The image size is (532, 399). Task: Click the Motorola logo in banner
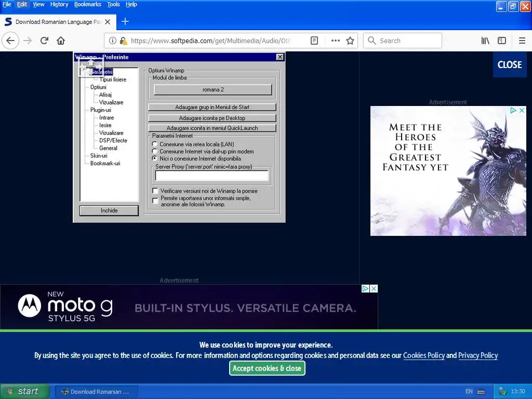(30, 305)
